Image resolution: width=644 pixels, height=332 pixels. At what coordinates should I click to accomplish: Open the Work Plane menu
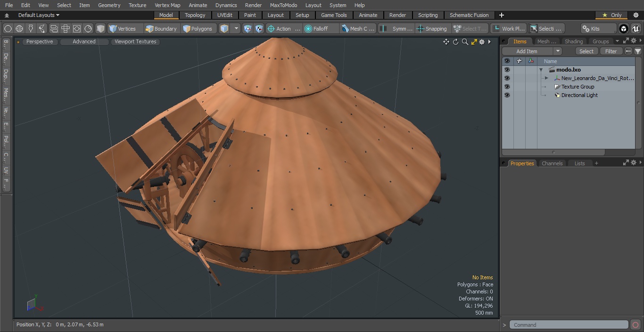tap(508, 29)
